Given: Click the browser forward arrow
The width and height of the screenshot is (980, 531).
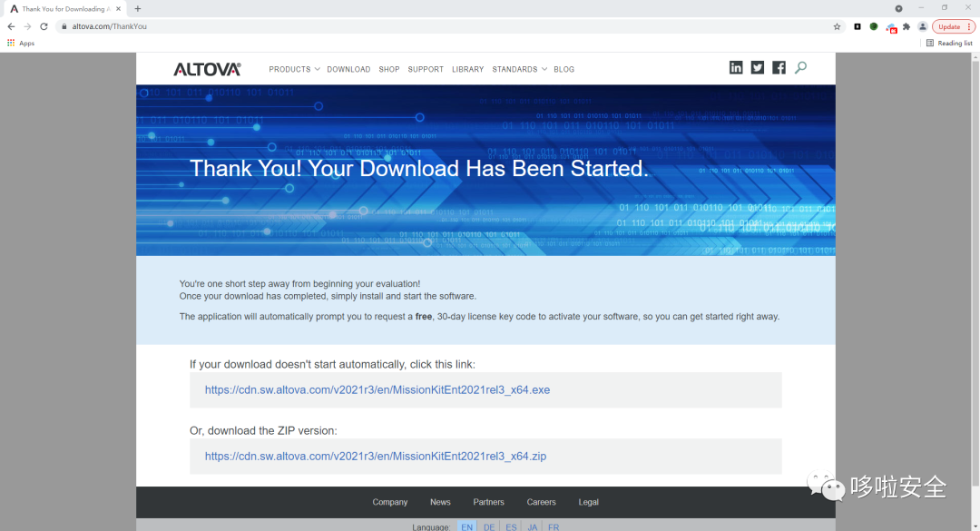Looking at the screenshot, I should (27, 26).
